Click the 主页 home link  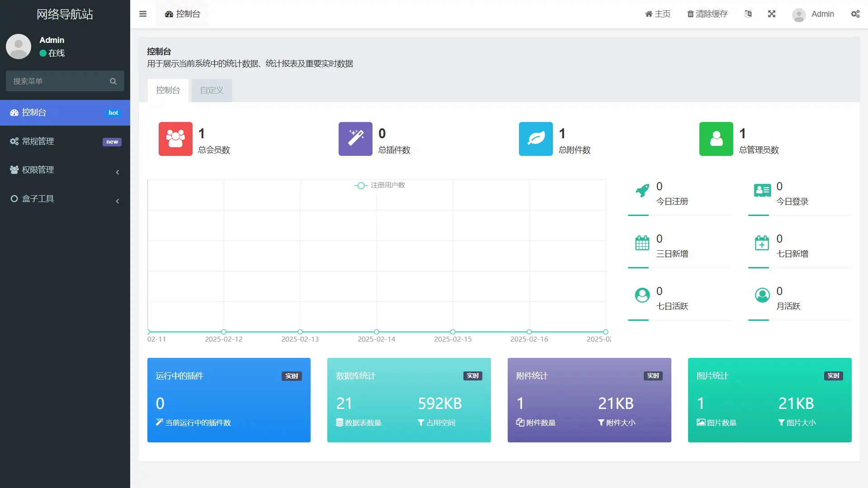pyautogui.click(x=658, y=14)
